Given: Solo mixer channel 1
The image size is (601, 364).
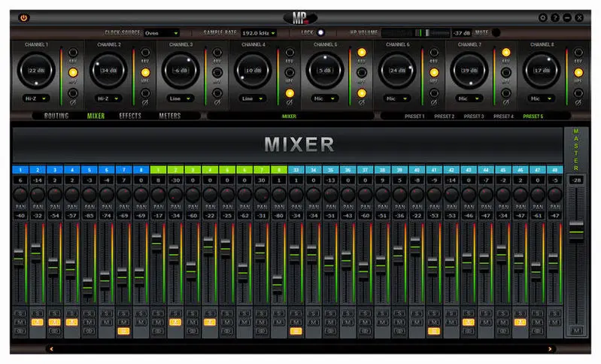Looking at the screenshot, I should click(x=19, y=313).
